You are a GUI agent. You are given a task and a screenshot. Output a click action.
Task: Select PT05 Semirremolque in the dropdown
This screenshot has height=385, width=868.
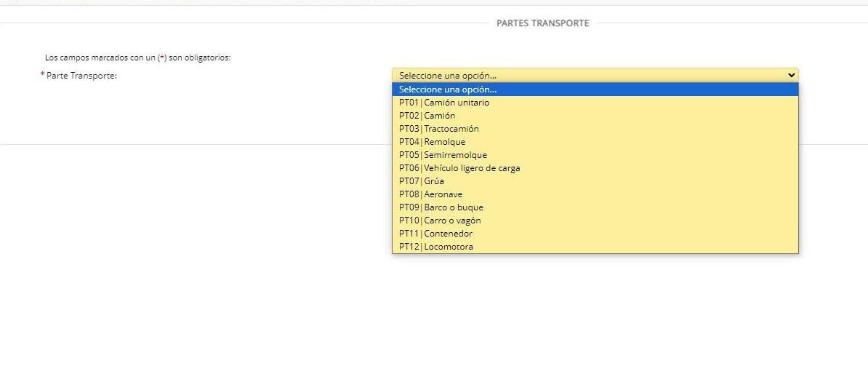click(443, 155)
